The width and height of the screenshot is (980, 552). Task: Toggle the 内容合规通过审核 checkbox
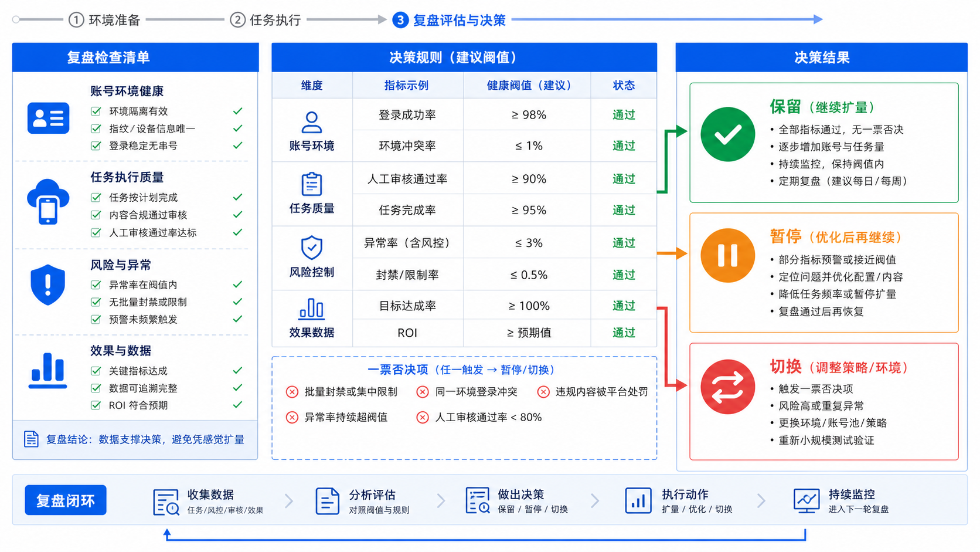click(96, 215)
